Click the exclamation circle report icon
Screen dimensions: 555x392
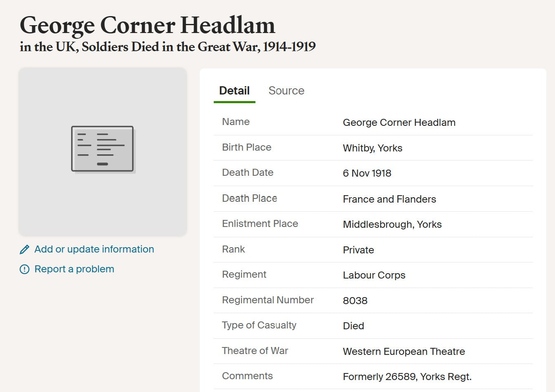24,269
